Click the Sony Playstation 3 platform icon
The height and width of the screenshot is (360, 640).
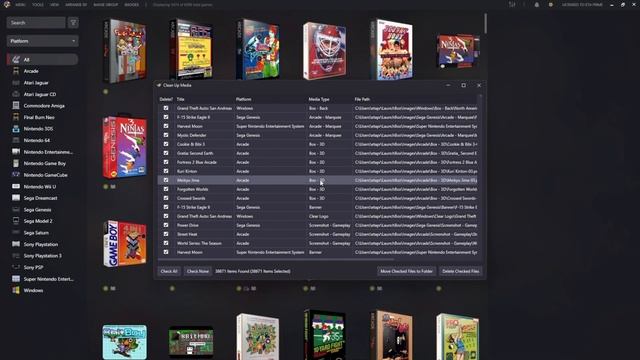(16, 256)
